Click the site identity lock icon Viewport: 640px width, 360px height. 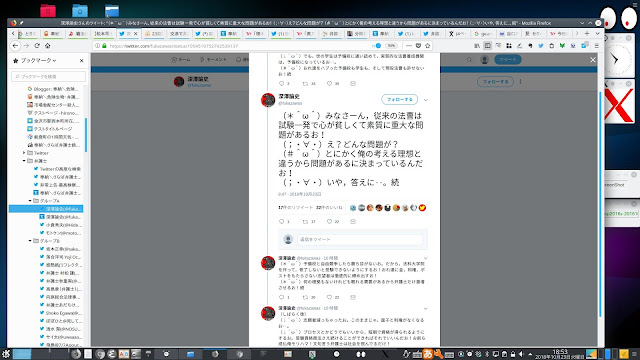(104, 46)
